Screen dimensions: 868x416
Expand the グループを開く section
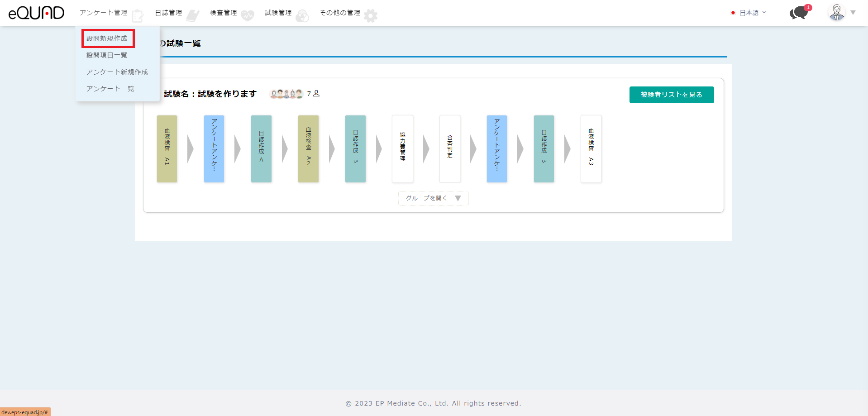pos(433,198)
